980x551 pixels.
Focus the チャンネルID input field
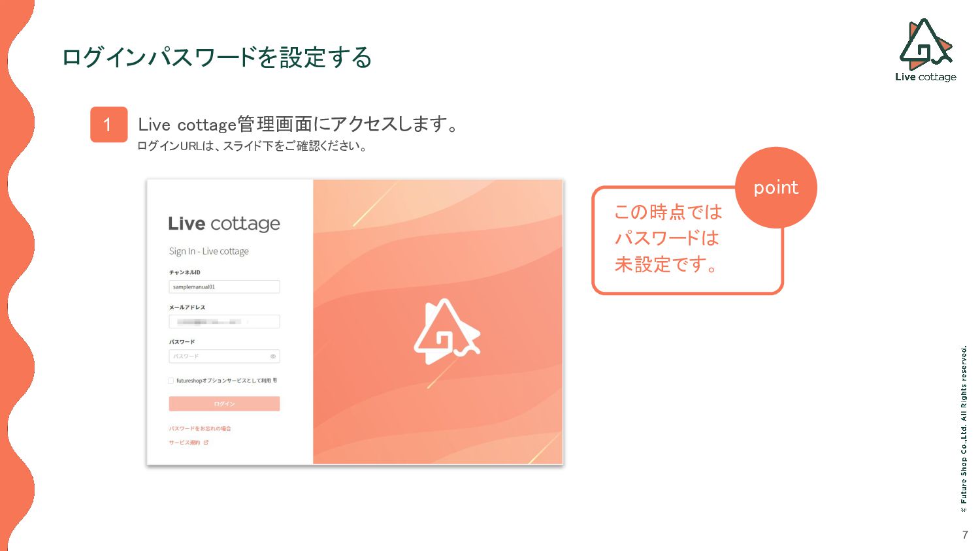pos(224,287)
